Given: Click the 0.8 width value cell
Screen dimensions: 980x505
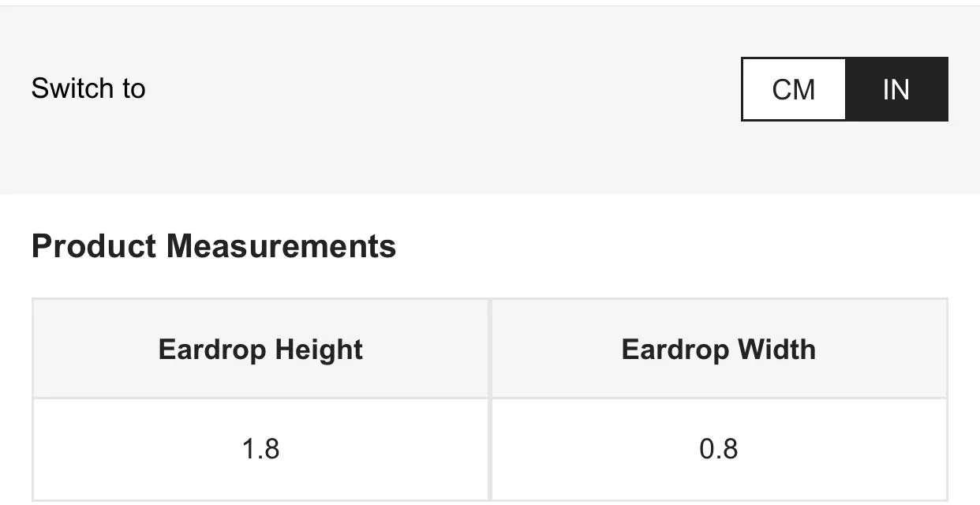Looking at the screenshot, I should pyautogui.click(x=719, y=449).
